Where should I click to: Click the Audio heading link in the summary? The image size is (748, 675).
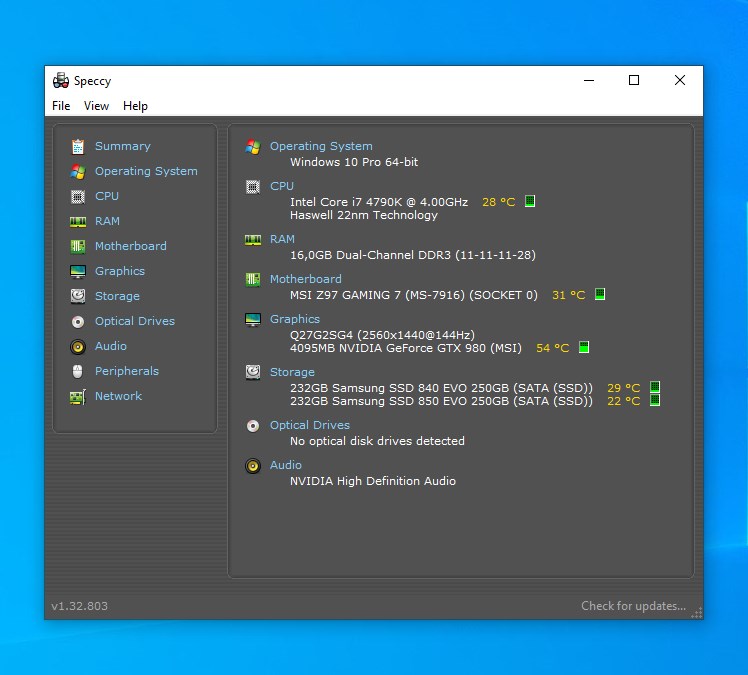coord(286,465)
